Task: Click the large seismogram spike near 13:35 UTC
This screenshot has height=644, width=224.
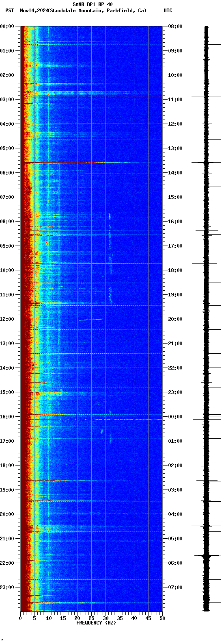Action: (206, 162)
